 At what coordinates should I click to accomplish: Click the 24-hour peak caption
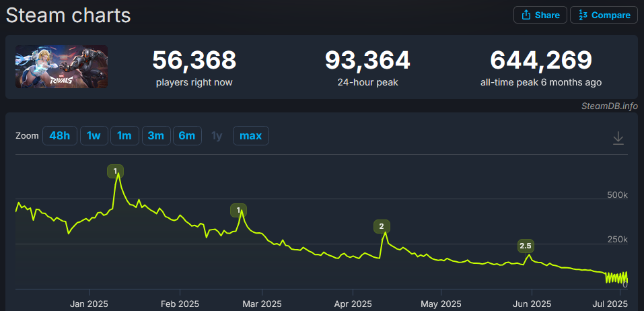(367, 83)
